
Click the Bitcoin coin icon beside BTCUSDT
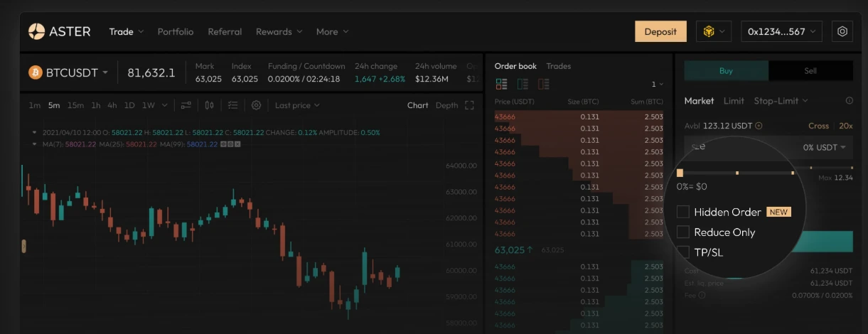(x=36, y=72)
